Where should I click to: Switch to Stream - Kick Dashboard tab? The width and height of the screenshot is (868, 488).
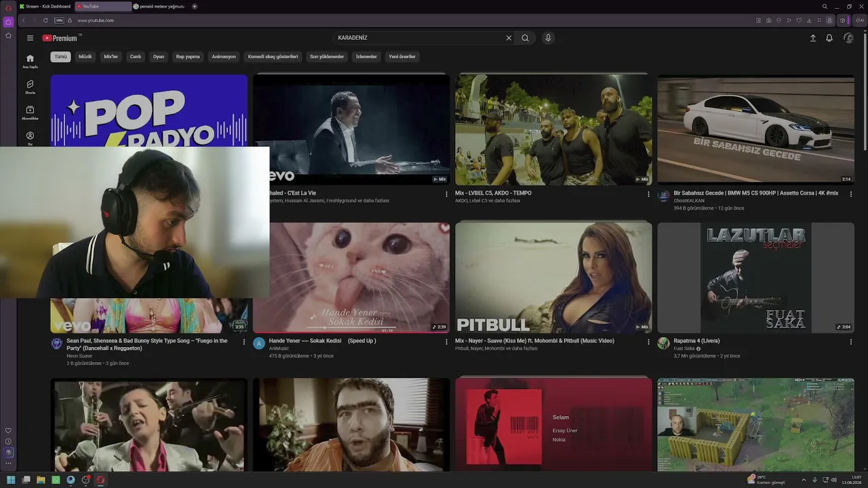[45, 6]
